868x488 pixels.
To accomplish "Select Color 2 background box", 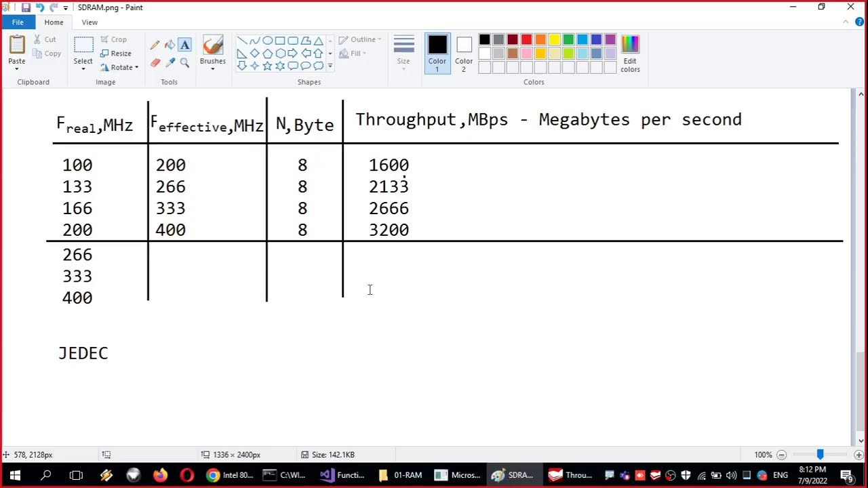I will click(x=464, y=53).
